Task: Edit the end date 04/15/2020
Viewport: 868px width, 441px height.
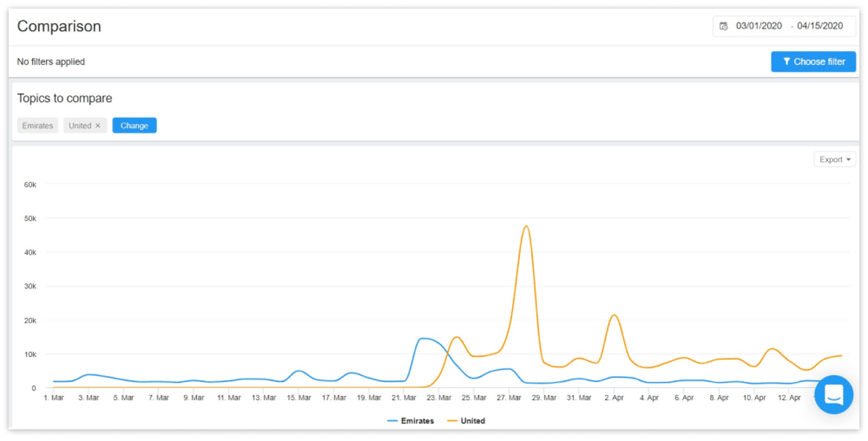Action: pos(820,26)
